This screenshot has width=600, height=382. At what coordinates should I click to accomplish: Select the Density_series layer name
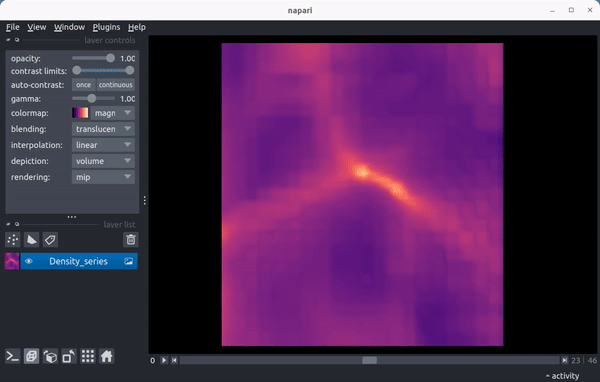(x=78, y=261)
